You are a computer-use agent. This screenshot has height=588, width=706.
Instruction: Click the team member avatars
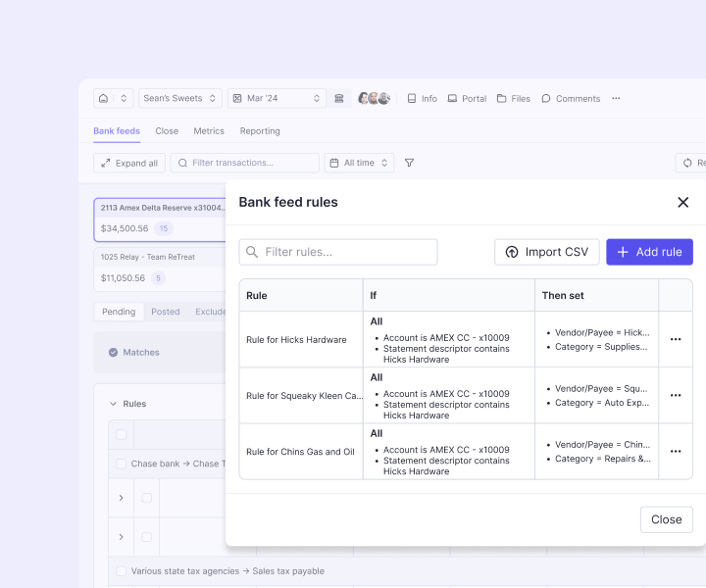[x=374, y=98]
